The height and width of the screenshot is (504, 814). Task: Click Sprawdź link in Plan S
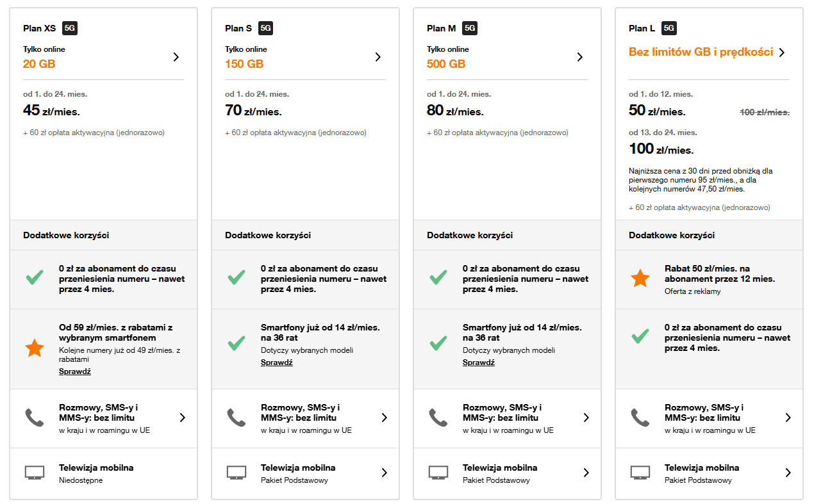[x=276, y=362]
